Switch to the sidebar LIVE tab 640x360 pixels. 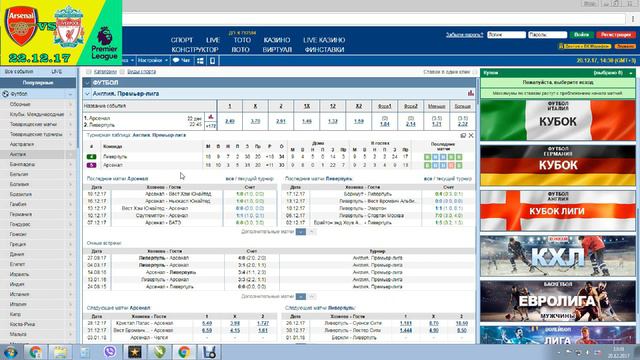pyautogui.click(x=57, y=72)
